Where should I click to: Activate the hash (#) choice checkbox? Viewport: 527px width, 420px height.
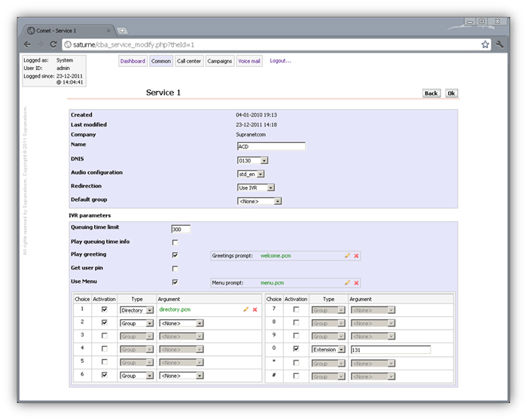pyautogui.click(x=296, y=376)
